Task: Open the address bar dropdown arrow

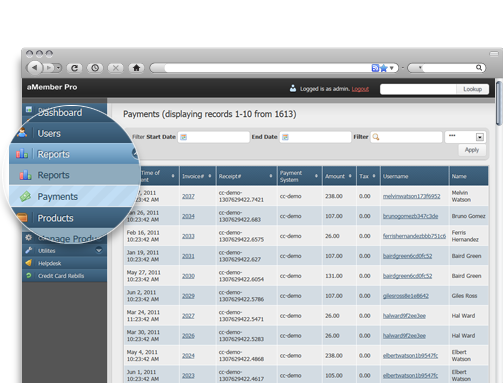Action: [x=392, y=68]
